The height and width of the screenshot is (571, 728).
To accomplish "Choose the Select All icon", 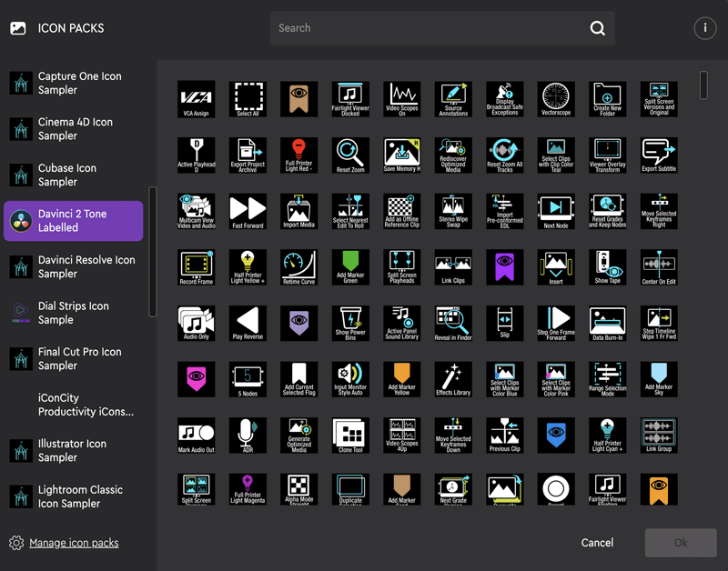I will (248, 99).
